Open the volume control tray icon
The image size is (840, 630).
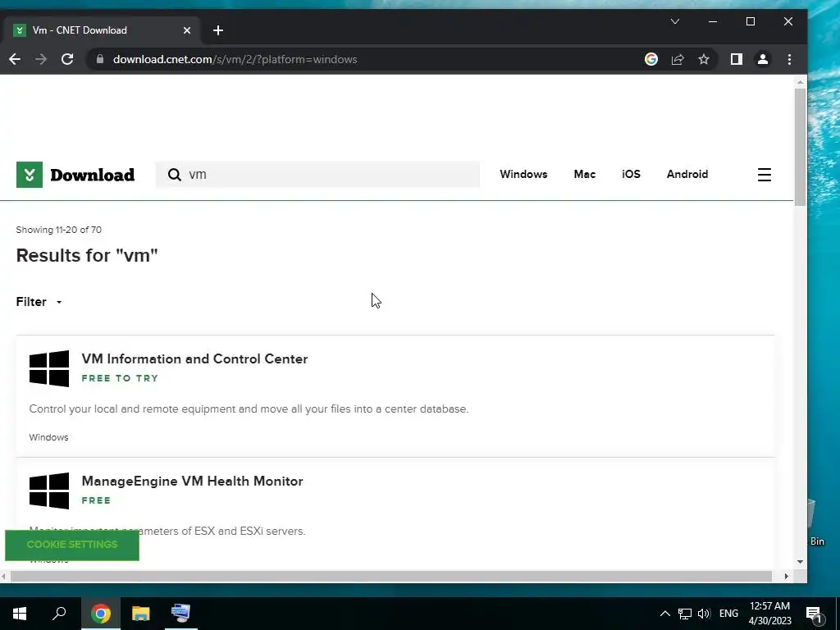tap(704, 614)
